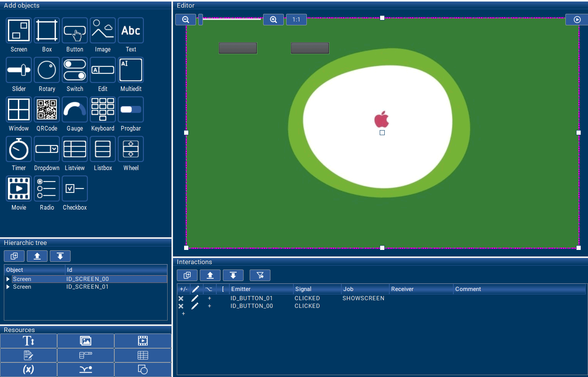This screenshot has height=377, width=588.
Task: Add a new interaction row
Action: 183,314
